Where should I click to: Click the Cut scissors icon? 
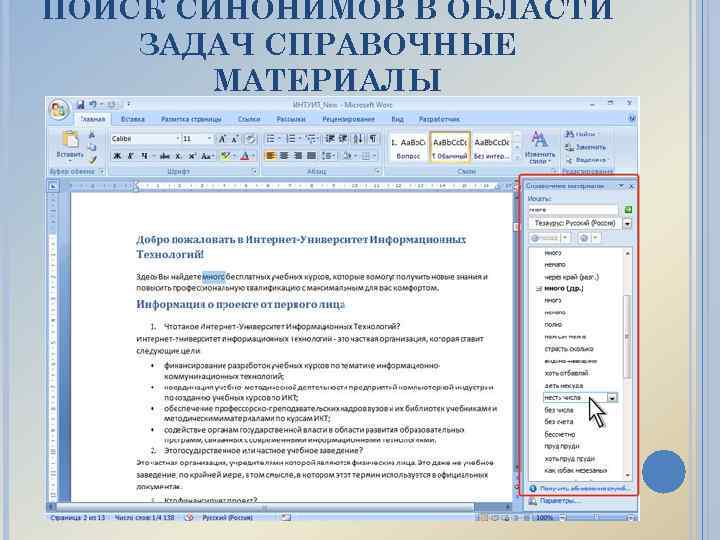(x=92, y=135)
